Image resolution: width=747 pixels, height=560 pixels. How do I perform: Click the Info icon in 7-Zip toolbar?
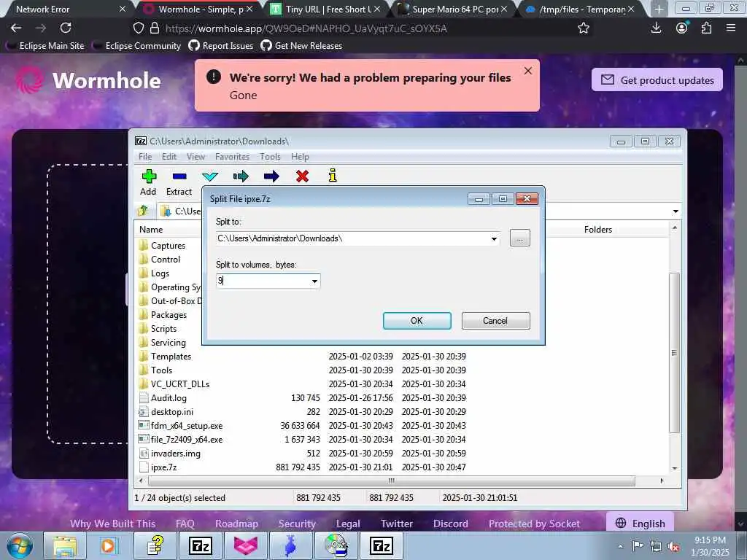coord(333,176)
